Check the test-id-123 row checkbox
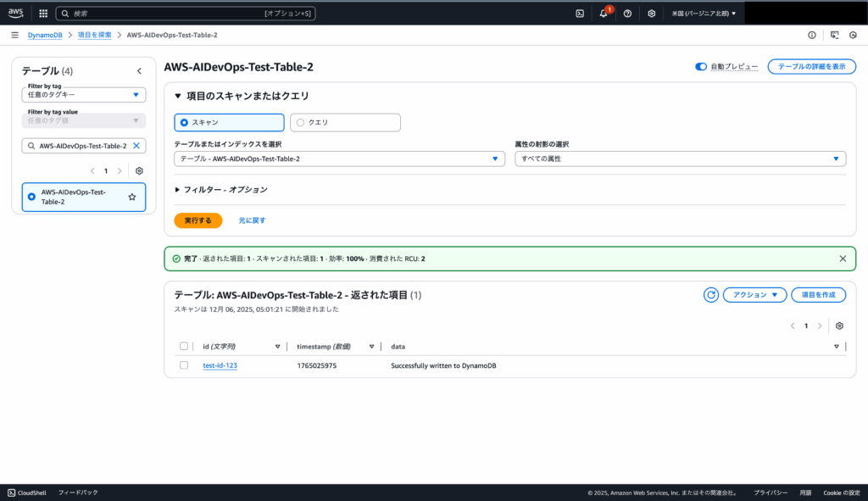This screenshot has height=501, width=868. (184, 365)
